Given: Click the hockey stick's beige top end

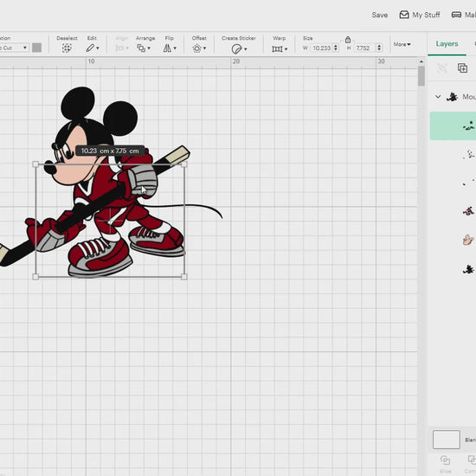Looking at the screenshot, I should [x=178, y=155].
